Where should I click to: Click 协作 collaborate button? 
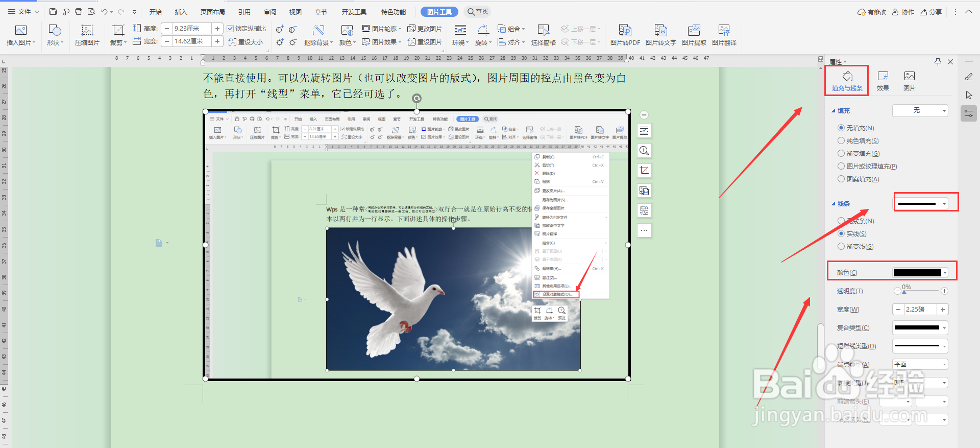pos(903,12)
